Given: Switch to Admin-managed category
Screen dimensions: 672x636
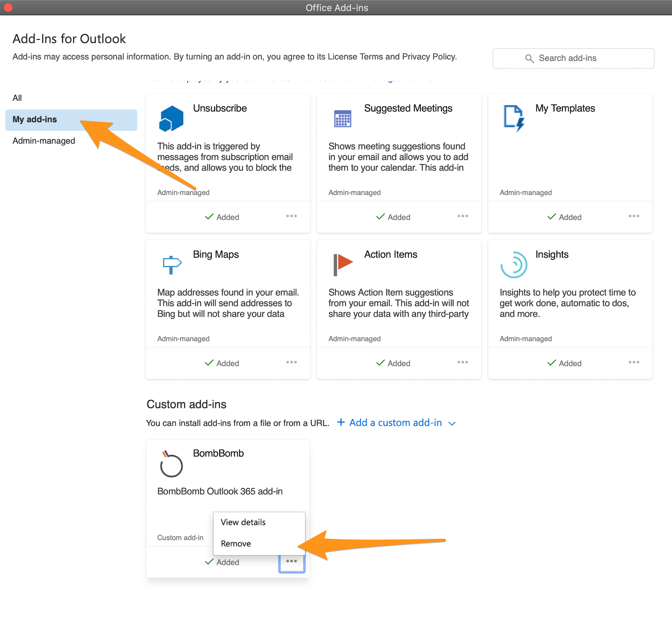Looking at the screenshot, I should (x=44, y=141).
